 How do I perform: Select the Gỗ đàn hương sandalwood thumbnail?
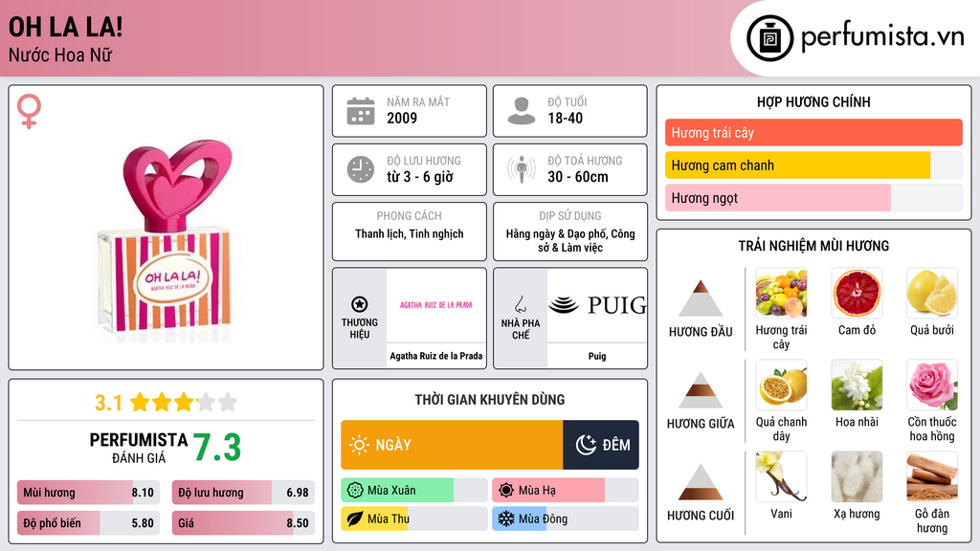(932, 476)
